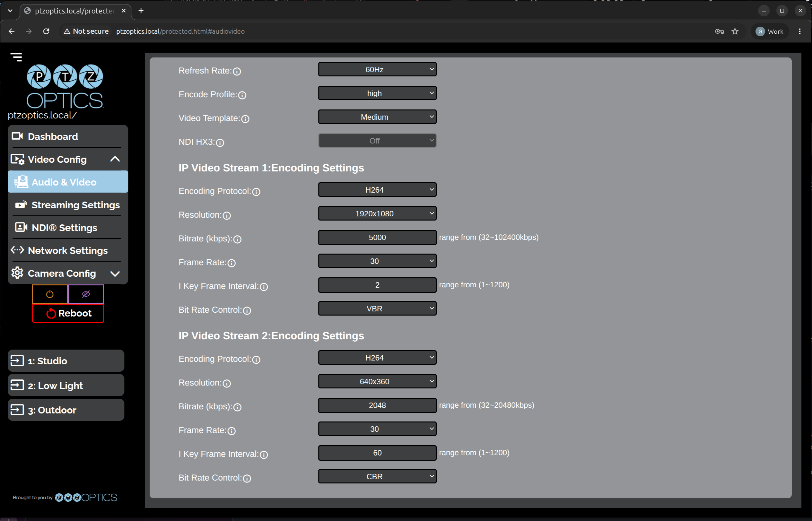Screen dimensions: 812x521
Task: Open the Refresh Rate 60Hz dropdown
Action: coord(377,69)
